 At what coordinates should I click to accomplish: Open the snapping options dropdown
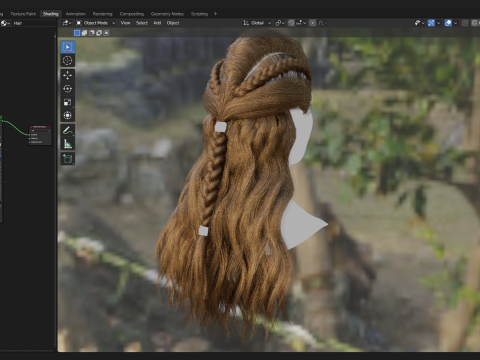301,23
